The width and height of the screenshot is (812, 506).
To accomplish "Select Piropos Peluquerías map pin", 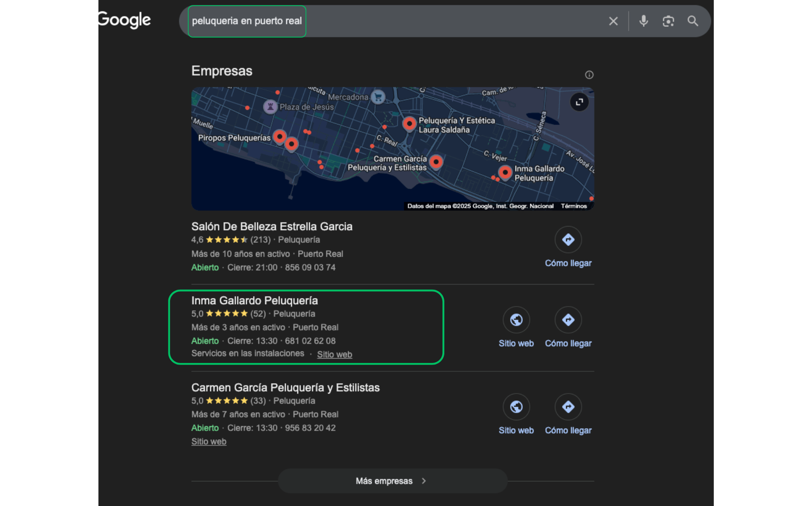I will coord(280,137).
